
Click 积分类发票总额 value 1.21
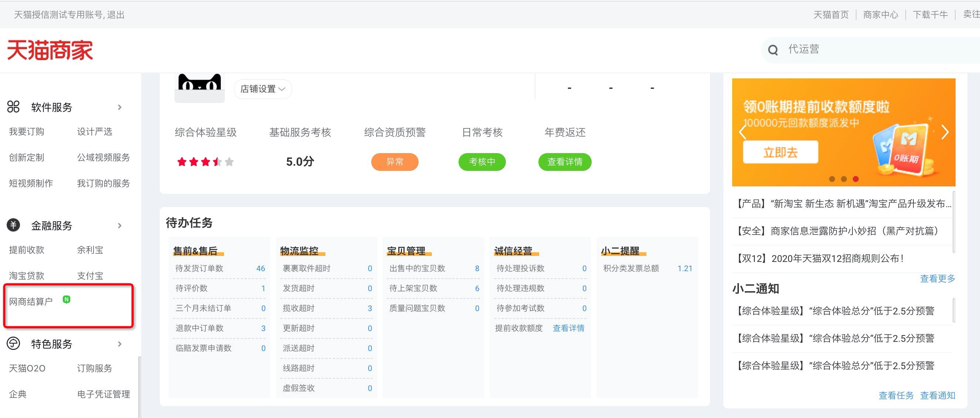click(x=685, y=269)
